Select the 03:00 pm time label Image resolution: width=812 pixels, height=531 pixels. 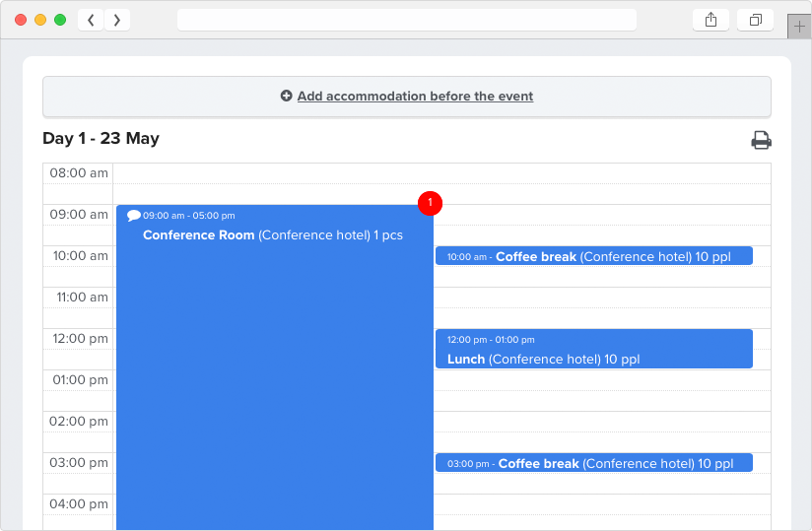pos(79,463)
